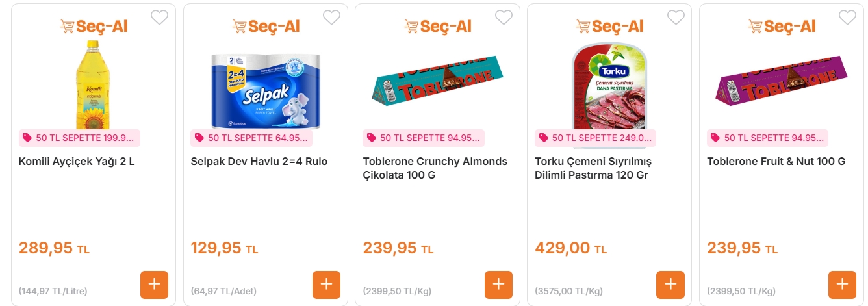Open Toblerone Crunchy Almonds Çikolata title link
Screen dimensions: 868x306
[435, 168]
